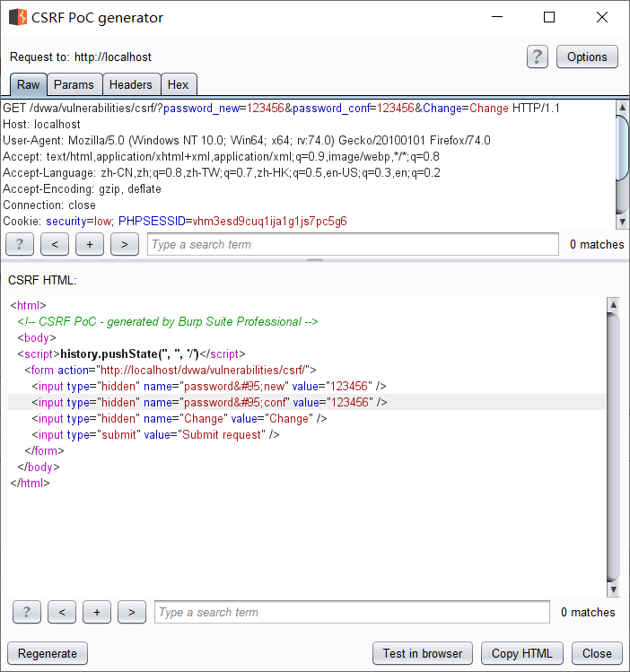630x672 pixels.
Task: Click Test in browser button
Action: pos(423,653)
